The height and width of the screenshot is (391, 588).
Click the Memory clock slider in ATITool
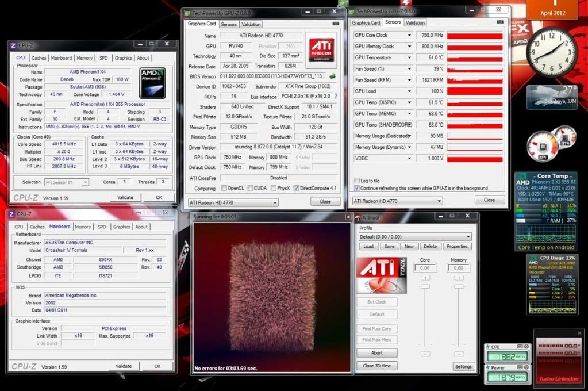(459, 287)
